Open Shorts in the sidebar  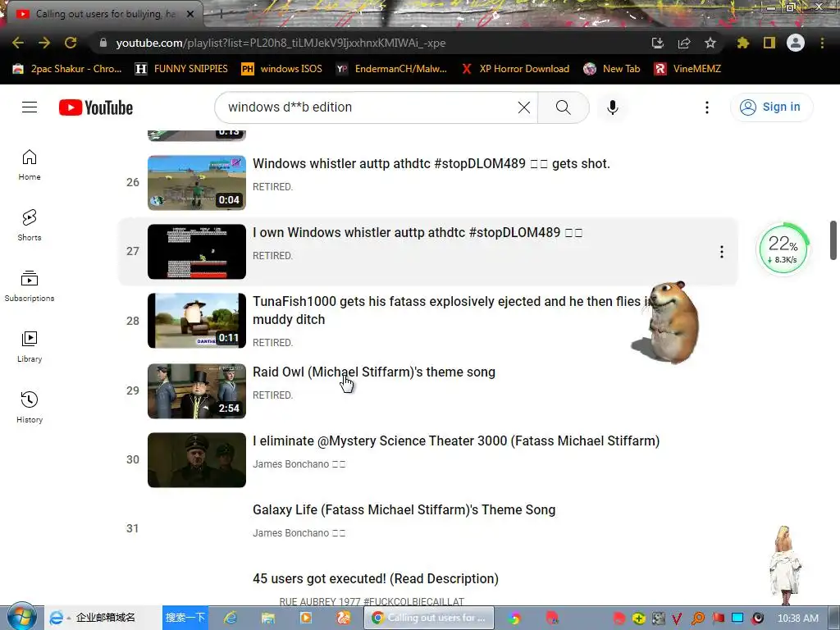30,225
